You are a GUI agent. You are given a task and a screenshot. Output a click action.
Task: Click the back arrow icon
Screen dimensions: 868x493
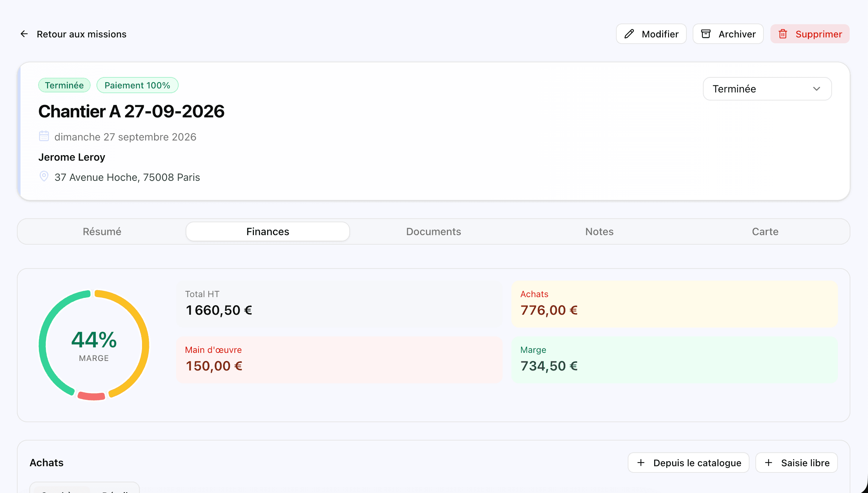pos(24,34)
